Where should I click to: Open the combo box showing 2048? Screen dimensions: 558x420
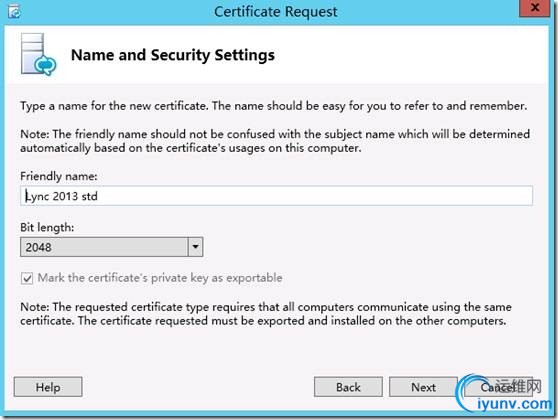pos(111,247)
